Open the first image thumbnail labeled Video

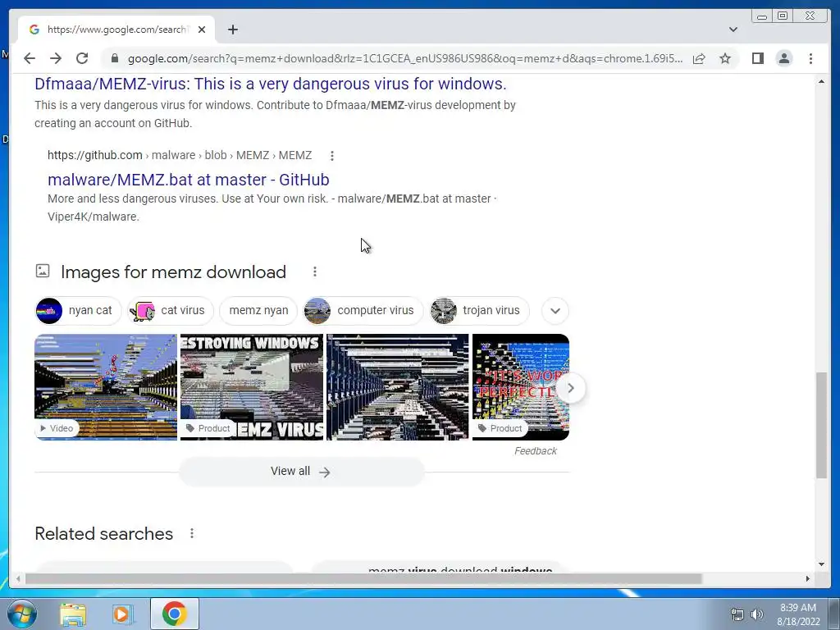click(106, 387)
